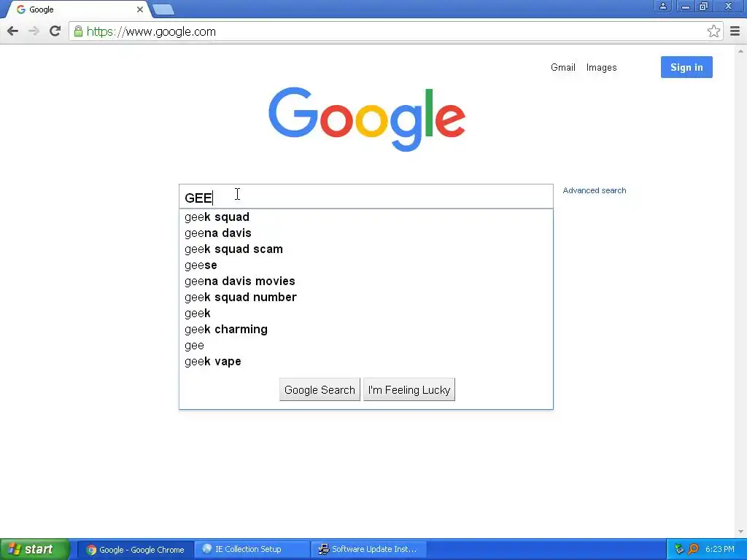Reload the page with refresh icon
The image size is (747, 560).
(x=55, y=31)
